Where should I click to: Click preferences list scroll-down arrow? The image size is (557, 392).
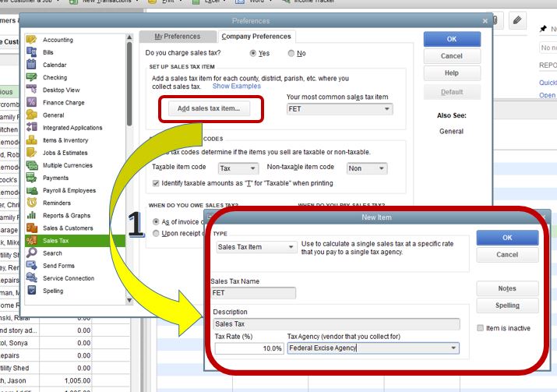pos(129,300)
